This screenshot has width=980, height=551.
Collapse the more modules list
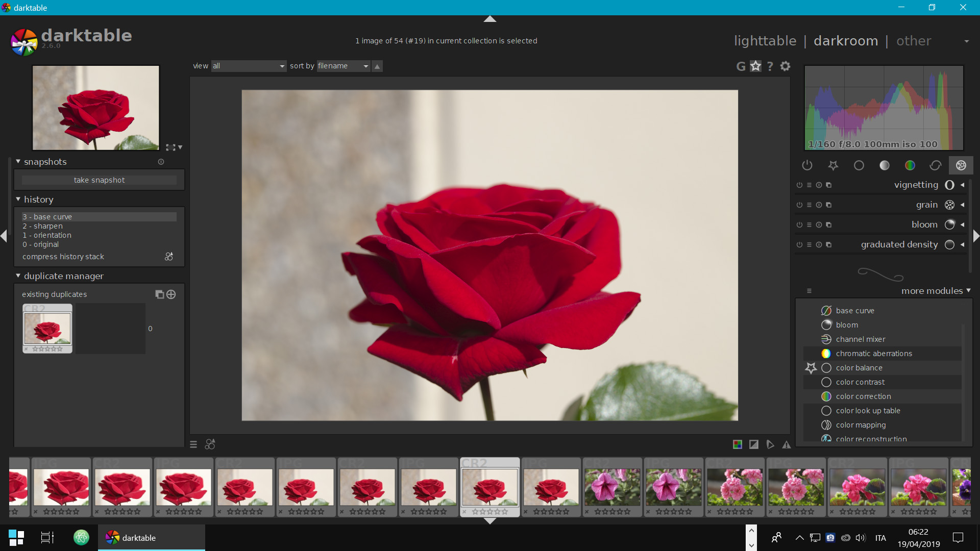968,291
